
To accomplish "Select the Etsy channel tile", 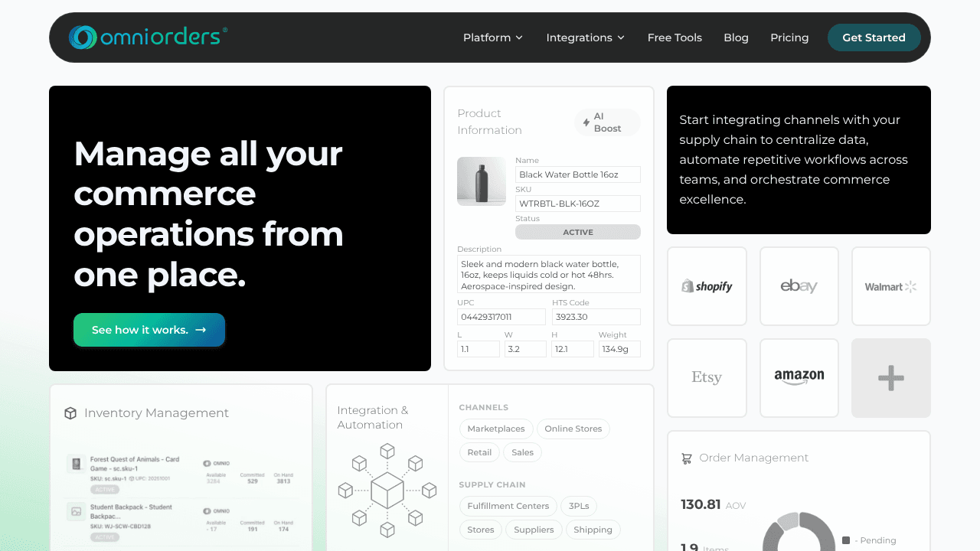I will [707, 378].
